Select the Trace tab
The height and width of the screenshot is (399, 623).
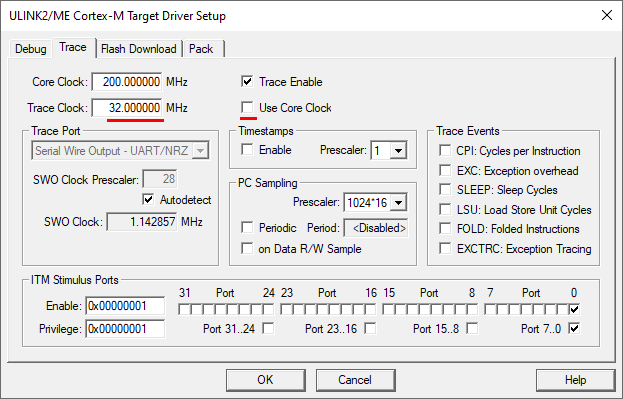pyautogui.click(x=73, y=47)
